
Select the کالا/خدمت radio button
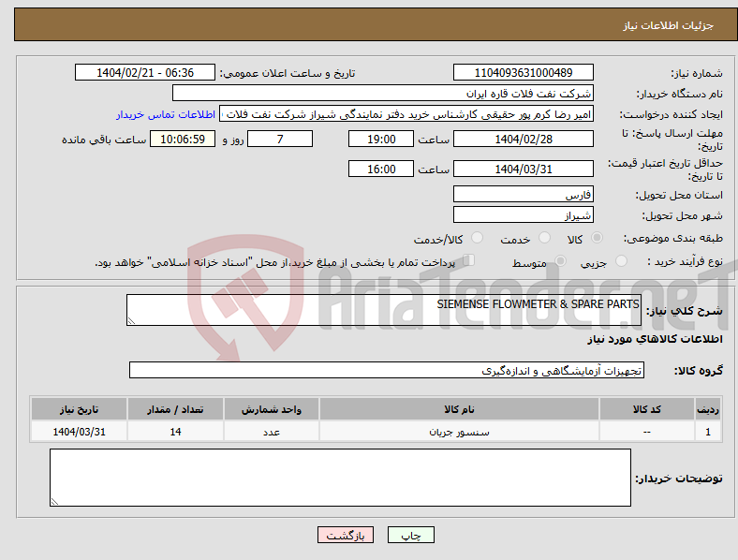(x=477, y=238)
